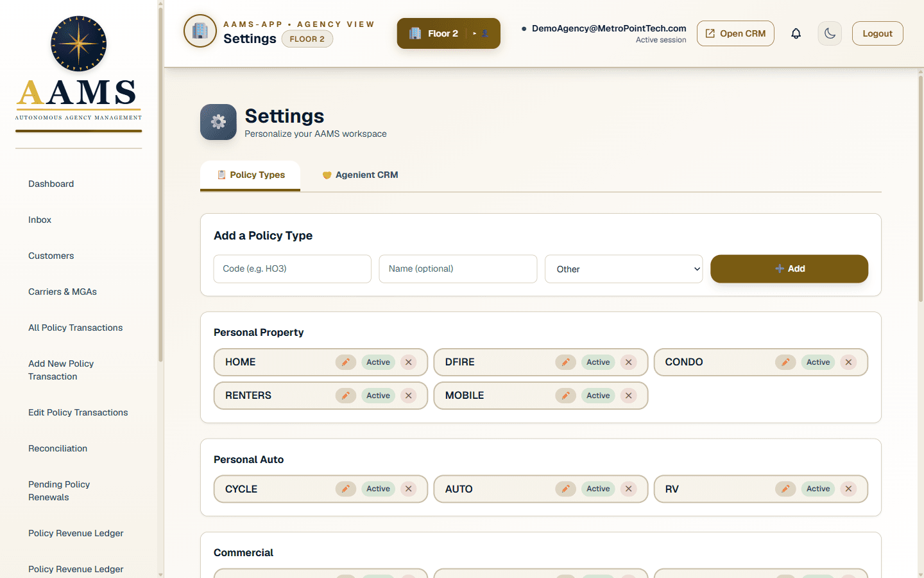Click the AAMS compass logo

tap(78, 44)
